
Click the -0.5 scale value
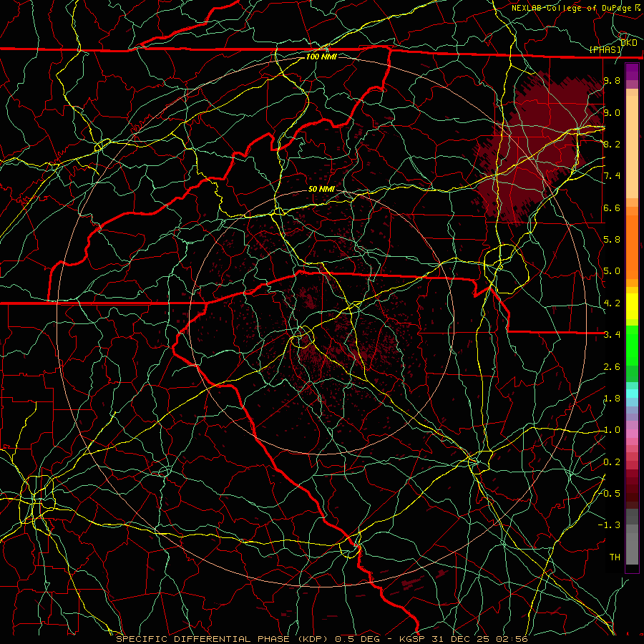point(610,493)
